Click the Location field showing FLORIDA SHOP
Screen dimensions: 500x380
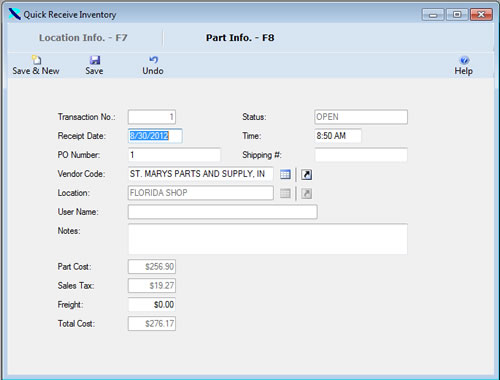(201, 193)
